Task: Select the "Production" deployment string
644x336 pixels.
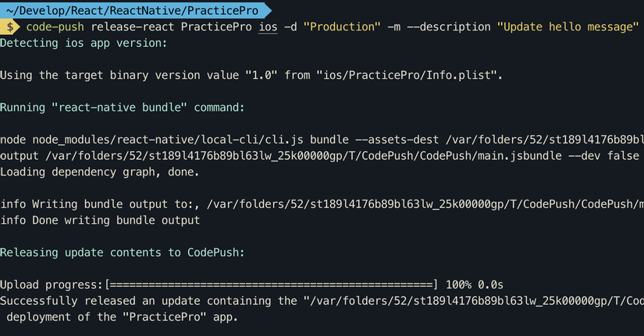Action: point(341,27)
